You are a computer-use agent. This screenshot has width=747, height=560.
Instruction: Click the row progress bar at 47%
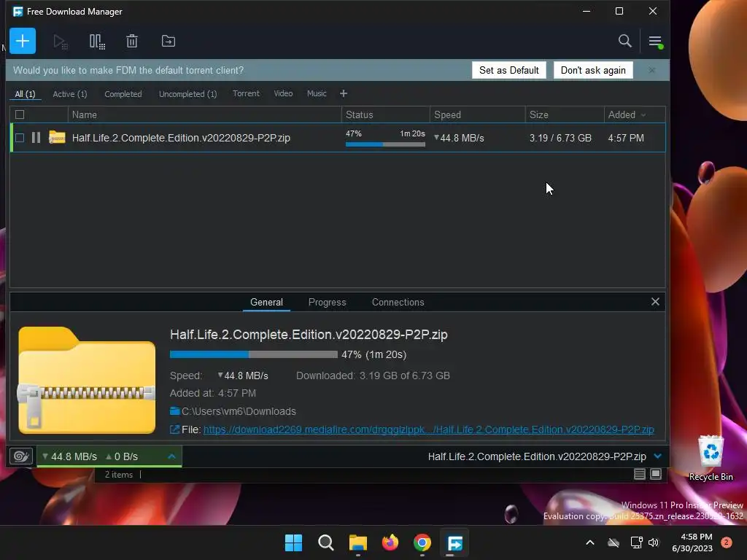click(385, 144)
